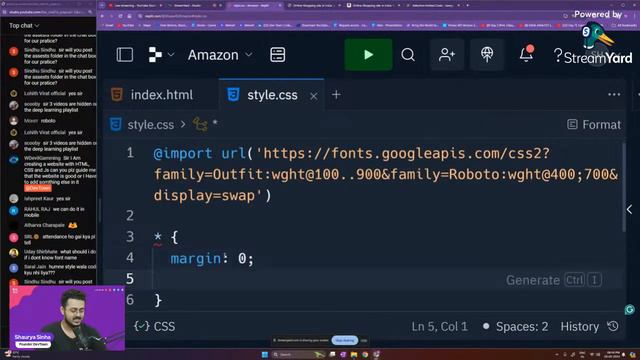Change the Spaces: 2 indentation setting
Viewport: 640px width, 360px height.
(x=522, y=326)
